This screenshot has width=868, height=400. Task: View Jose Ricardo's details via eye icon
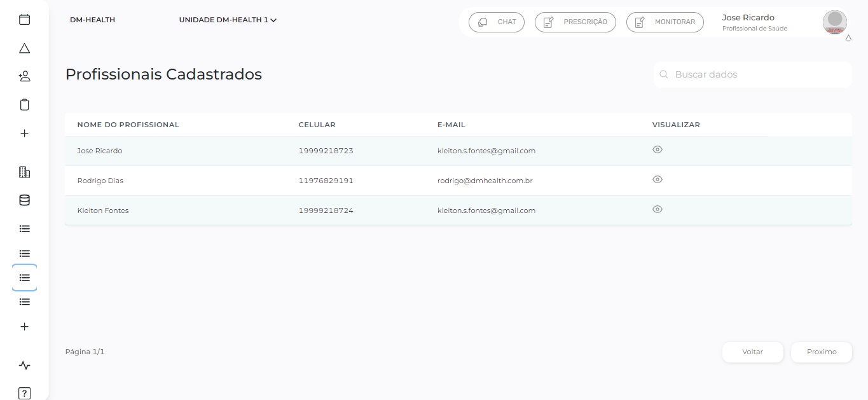658,149
